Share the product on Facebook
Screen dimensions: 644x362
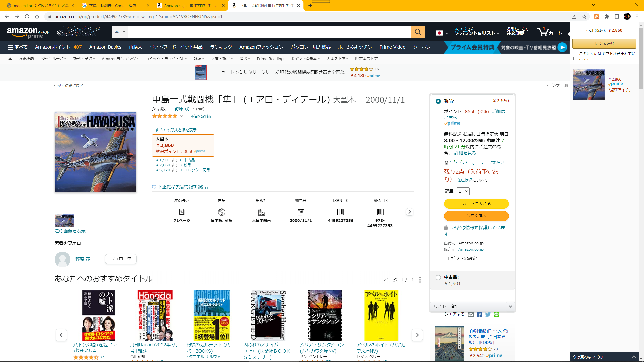pos(479,314)
